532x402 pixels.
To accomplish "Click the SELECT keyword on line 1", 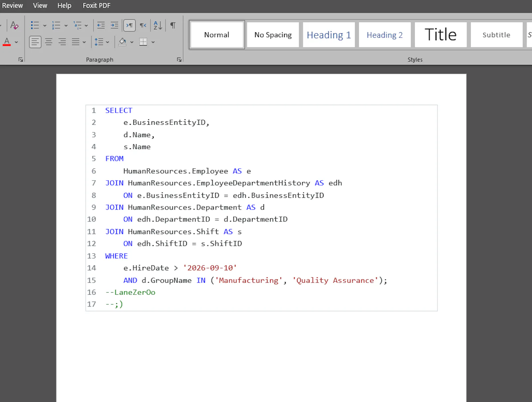I will 119,110.
